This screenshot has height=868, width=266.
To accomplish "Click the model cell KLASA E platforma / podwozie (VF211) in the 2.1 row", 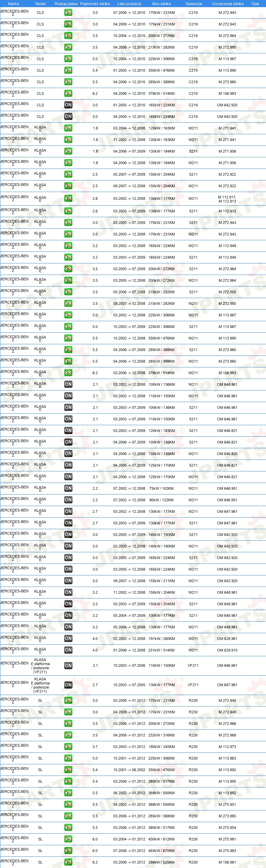I will (40, 666).
